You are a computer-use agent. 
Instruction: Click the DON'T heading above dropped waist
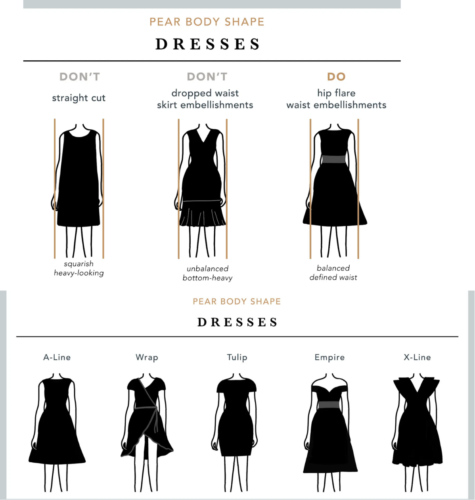207,77
